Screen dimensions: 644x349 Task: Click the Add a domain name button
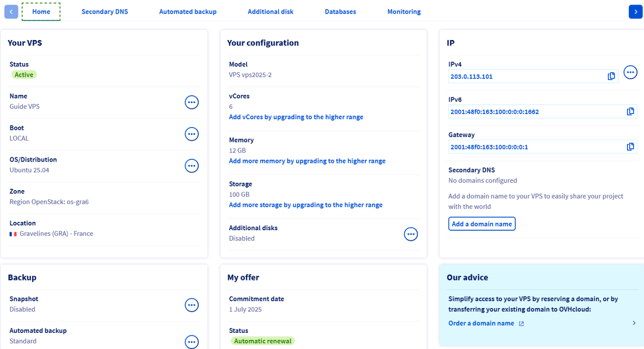coord(482,224)
